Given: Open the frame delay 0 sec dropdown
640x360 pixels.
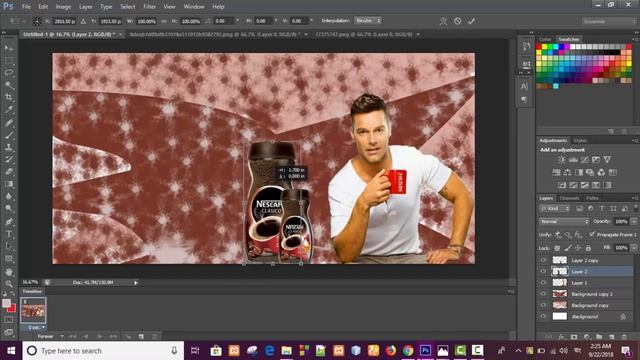Looking at the screenshot, I should click(x=36, y=327).
